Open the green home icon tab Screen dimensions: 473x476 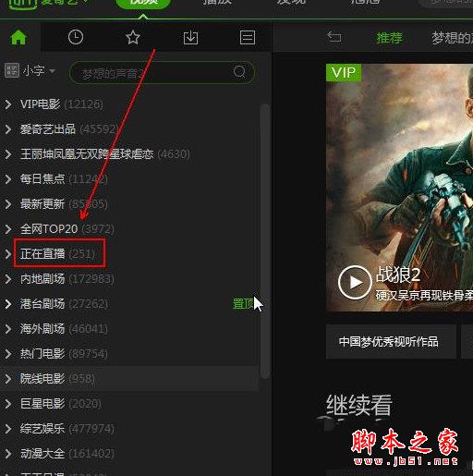(18, 38)
